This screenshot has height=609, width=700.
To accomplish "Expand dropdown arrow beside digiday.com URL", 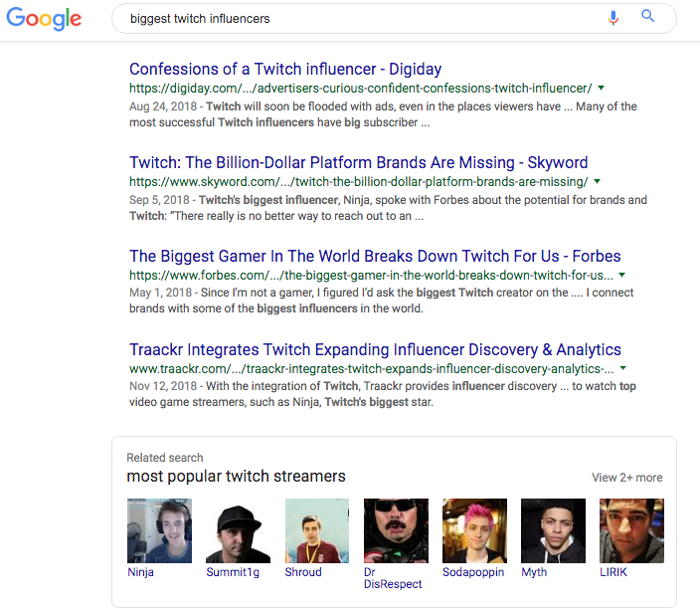I will click(601, 88).
